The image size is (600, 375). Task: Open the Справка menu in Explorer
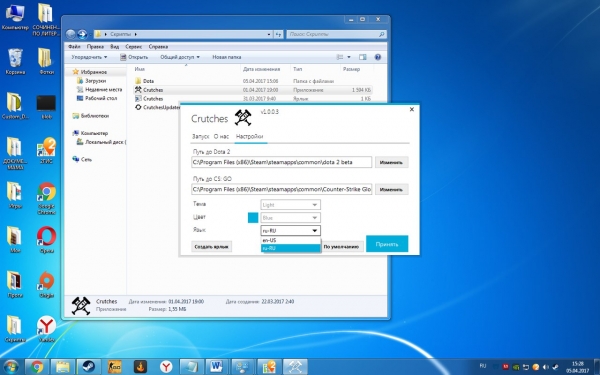158,47
